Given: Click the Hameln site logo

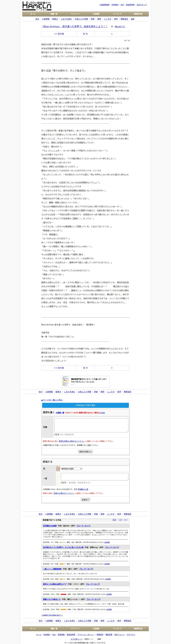Looking at the screenshot, I should (37, 6).
